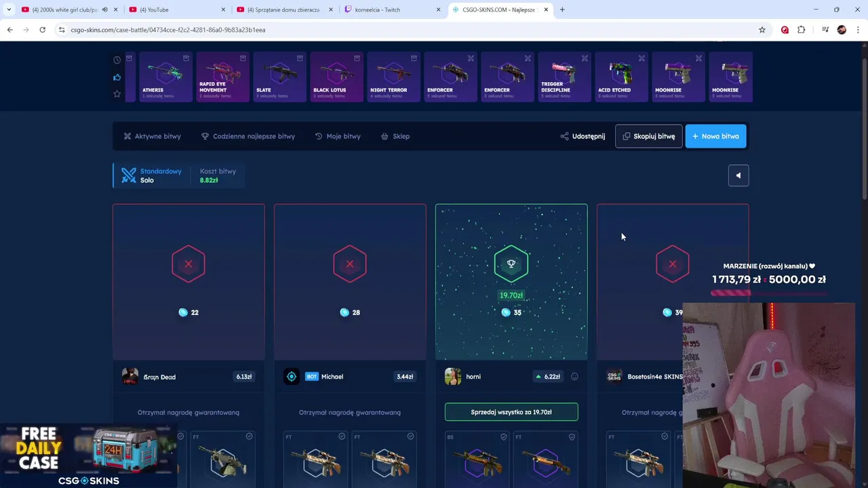The image size is (868, 488).
Task: Open Chrome profile avatar
Action: [842, 30]
